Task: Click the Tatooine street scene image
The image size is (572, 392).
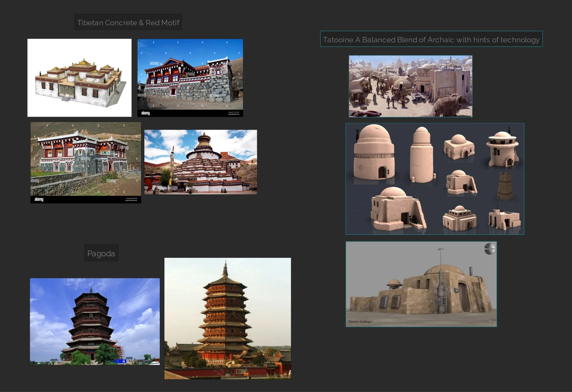Action: pos(410,86)
